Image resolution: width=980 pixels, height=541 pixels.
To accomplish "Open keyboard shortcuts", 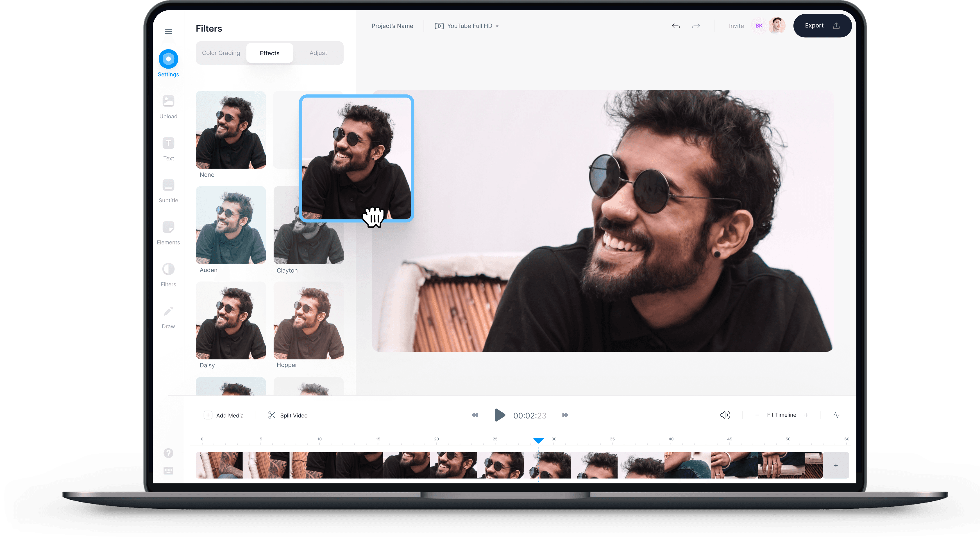I will click(169, 471).
